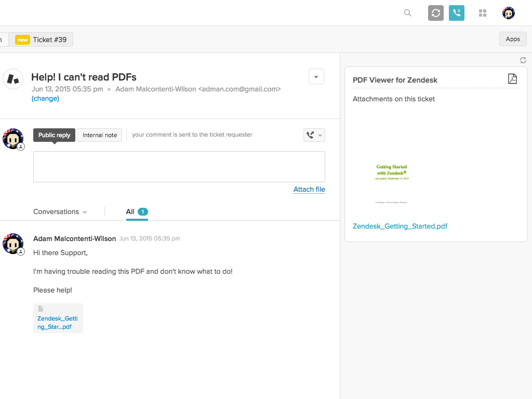
Task: Open the Zendesk Voice phone icon
Action: [457, 13]
